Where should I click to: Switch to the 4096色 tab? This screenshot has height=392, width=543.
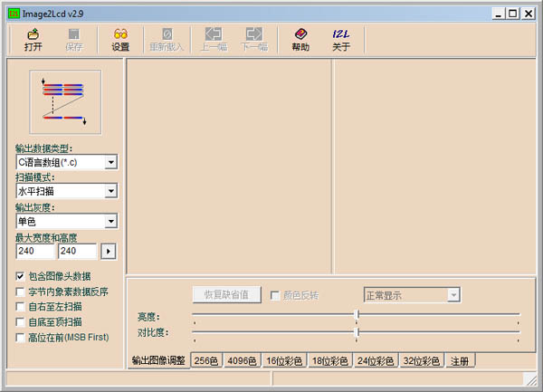click(x=242, y=361)
